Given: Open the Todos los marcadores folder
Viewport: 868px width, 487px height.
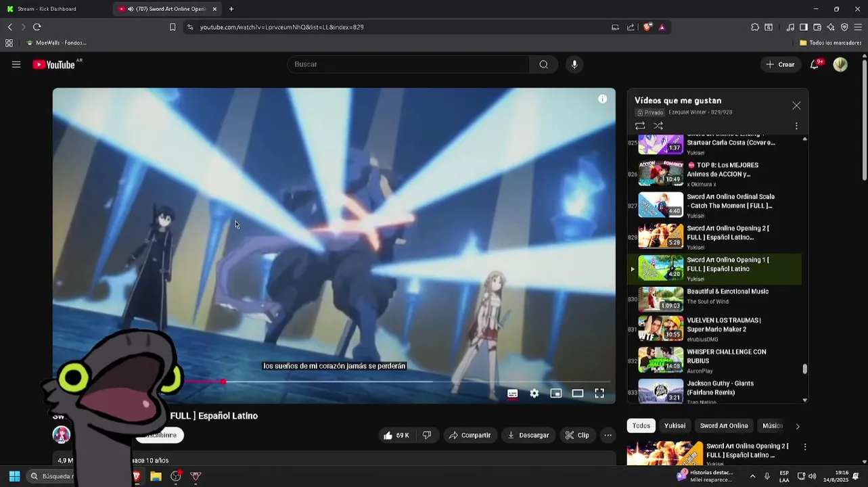Looking at the screenshot, I should pos(830,43).
